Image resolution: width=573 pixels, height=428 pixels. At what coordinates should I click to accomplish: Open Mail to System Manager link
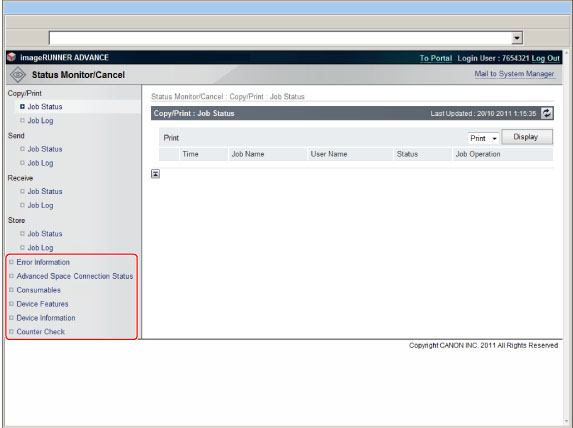[514, 73]
